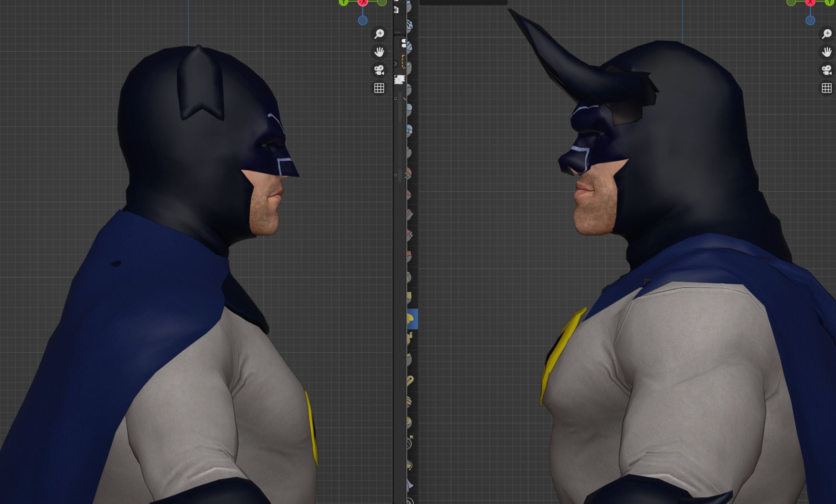836x504 pixels.
Task: Click red -X axis in left viewport gizmo
Action: point(363,2)
